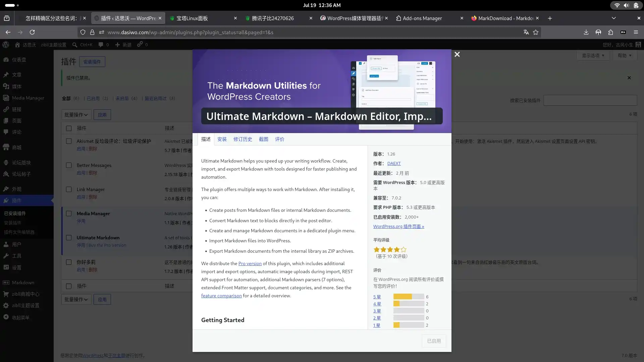Viewport: 644px width, 362px height.
Task: Open the feature comparison link
Action: pos(221,296)
